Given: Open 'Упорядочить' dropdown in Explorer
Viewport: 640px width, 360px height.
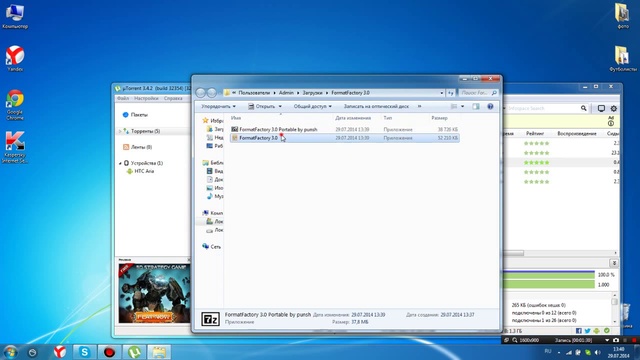Looking at the screenshot, I should pos(218,107).
